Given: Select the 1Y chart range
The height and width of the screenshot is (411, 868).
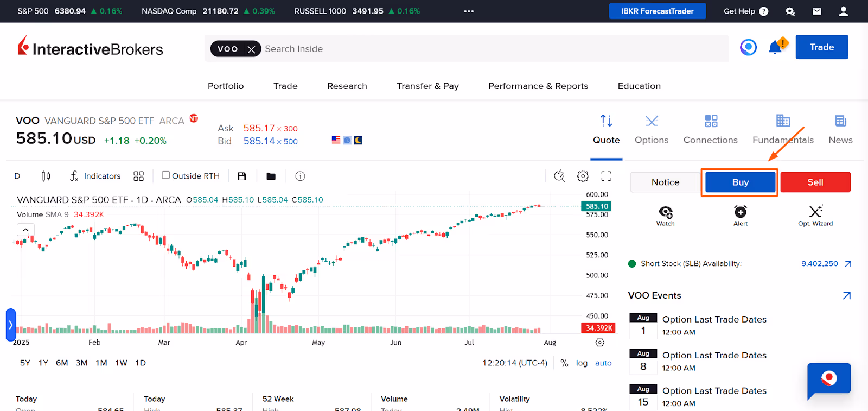Looking at the screenshot, I should click(43, 363).
